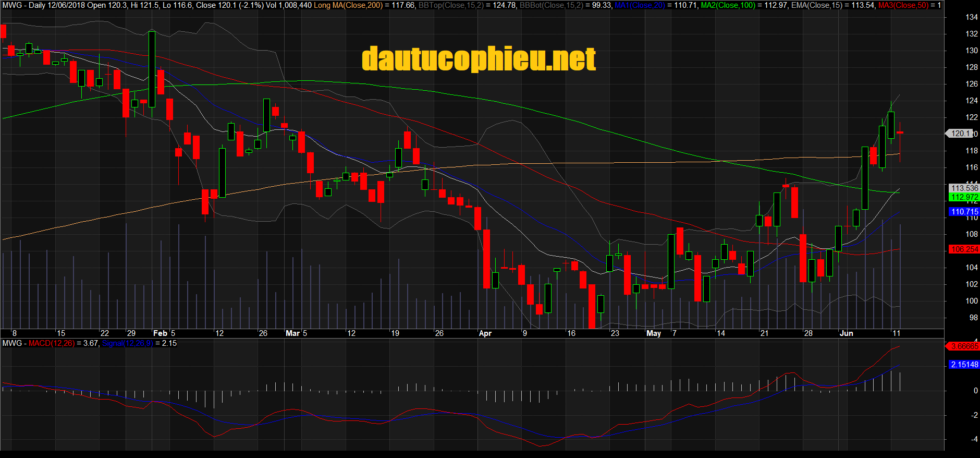
Task: Click the orange Long MA(Close,200) legend label
Action: [x=348, y=5]
